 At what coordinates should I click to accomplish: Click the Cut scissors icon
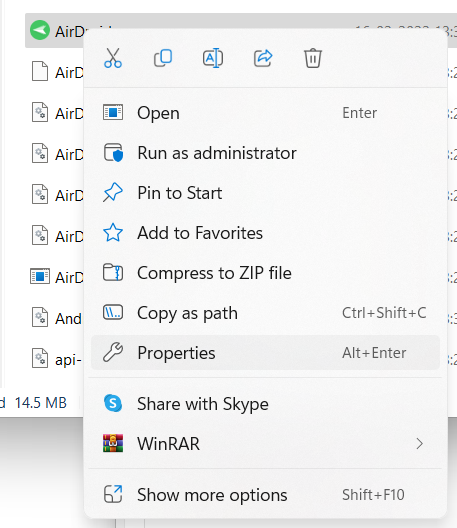pos(113,58)
